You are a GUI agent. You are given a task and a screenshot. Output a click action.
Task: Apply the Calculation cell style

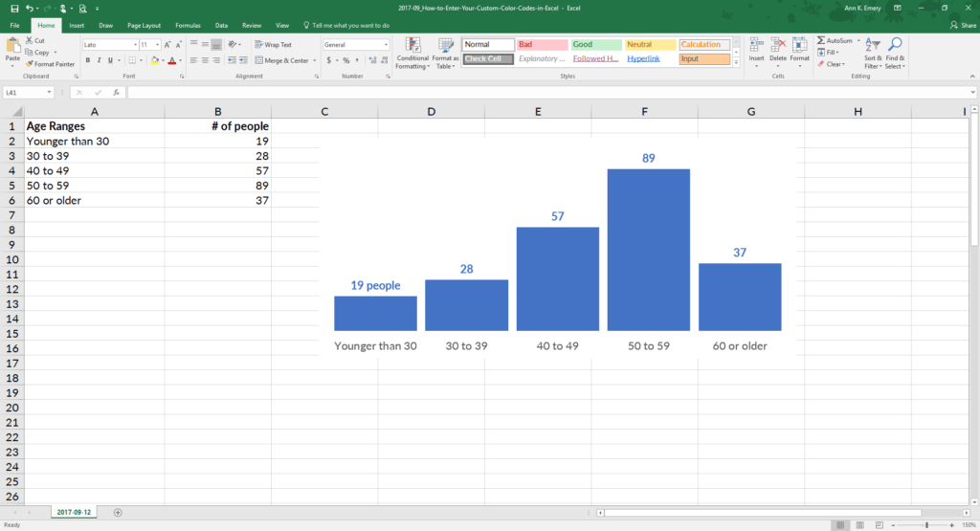[x=704, y=44]
